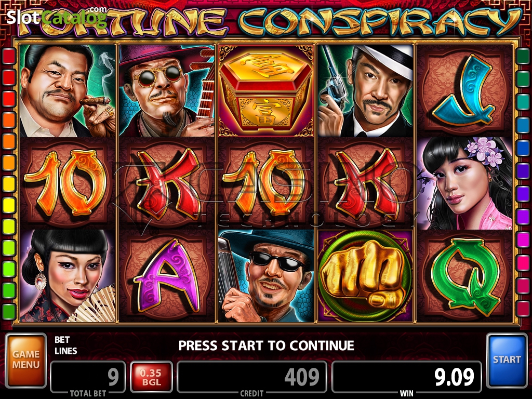
Task: Select the total bet field showing 9
Action: (x=88, y=377)
